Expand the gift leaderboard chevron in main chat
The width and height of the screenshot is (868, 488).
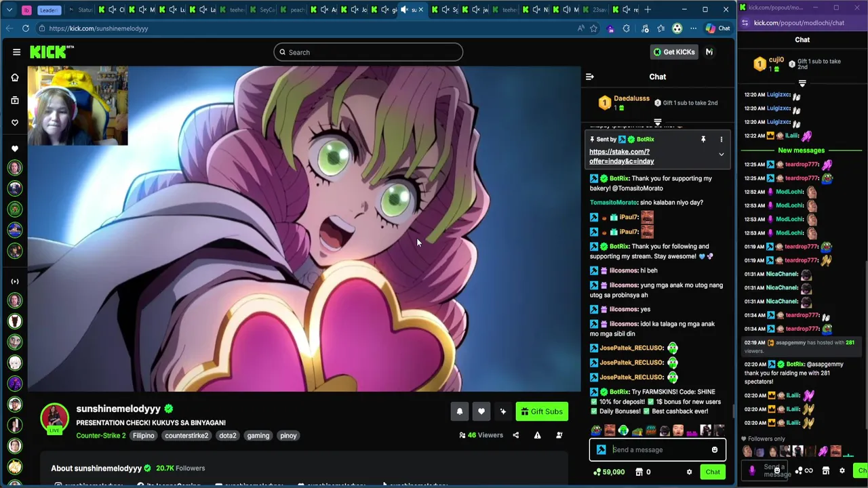[658, 122]
